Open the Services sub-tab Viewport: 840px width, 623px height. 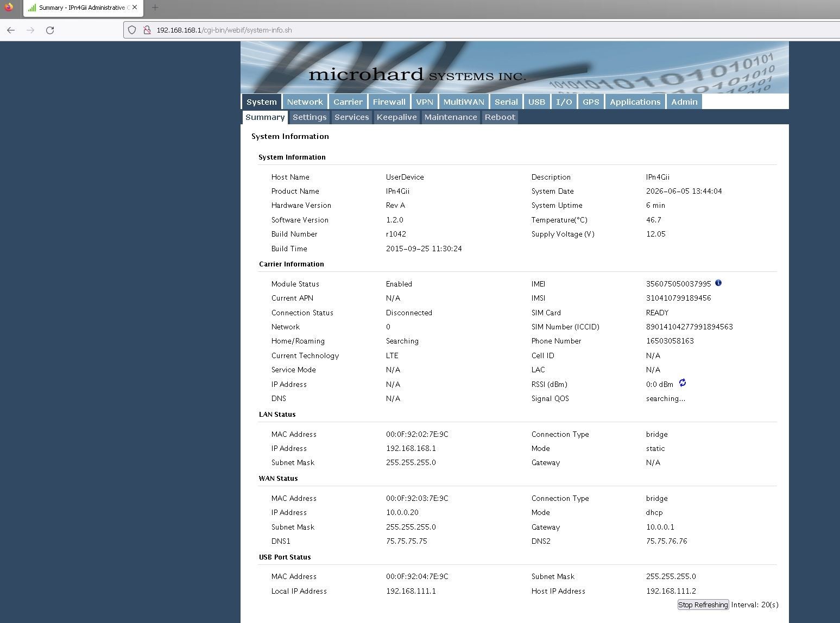pos(352,117)
